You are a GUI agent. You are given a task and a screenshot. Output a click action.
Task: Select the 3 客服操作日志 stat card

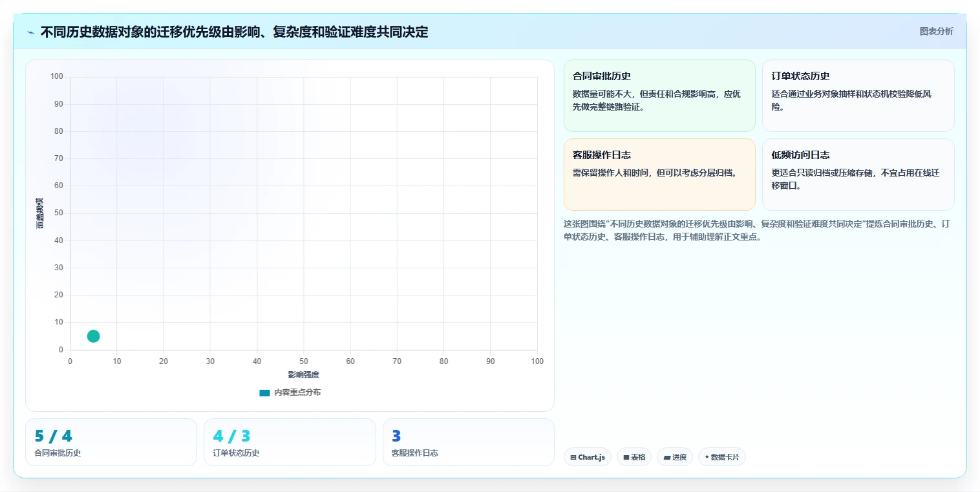point(469,442)
